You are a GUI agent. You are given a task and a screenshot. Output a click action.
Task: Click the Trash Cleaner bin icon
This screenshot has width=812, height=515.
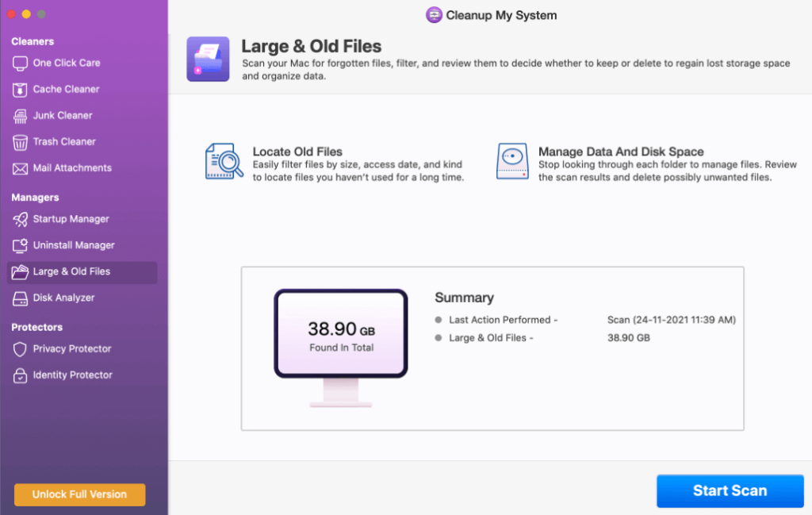tap(20, 142)
